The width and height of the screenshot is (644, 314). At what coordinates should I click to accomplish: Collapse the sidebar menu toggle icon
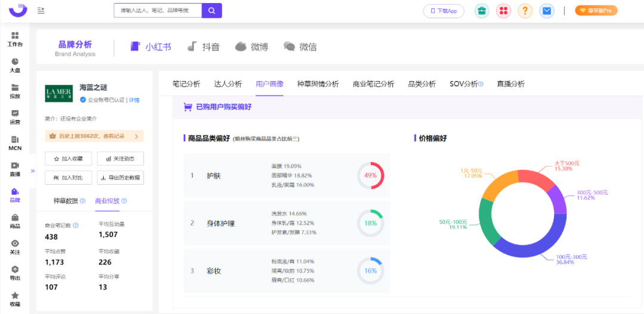41,11
